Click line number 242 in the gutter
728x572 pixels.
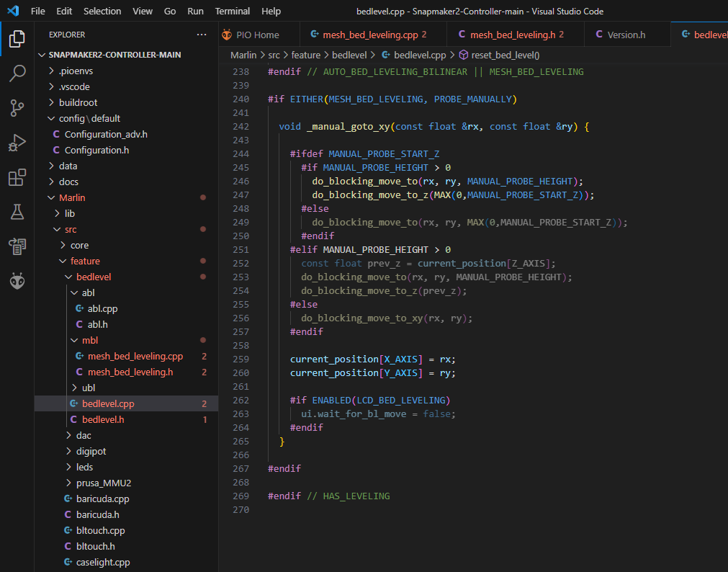241,126
